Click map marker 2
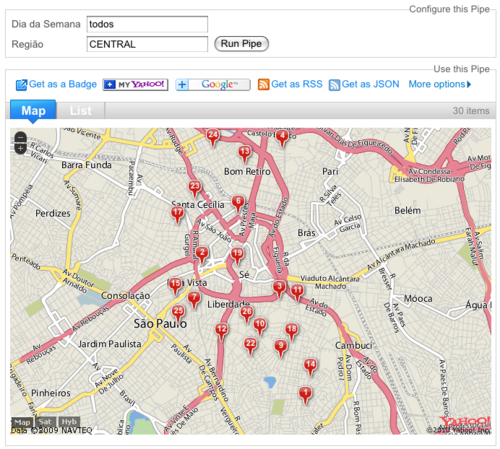This screenshot has width=500, height=449. coord(202,253)
